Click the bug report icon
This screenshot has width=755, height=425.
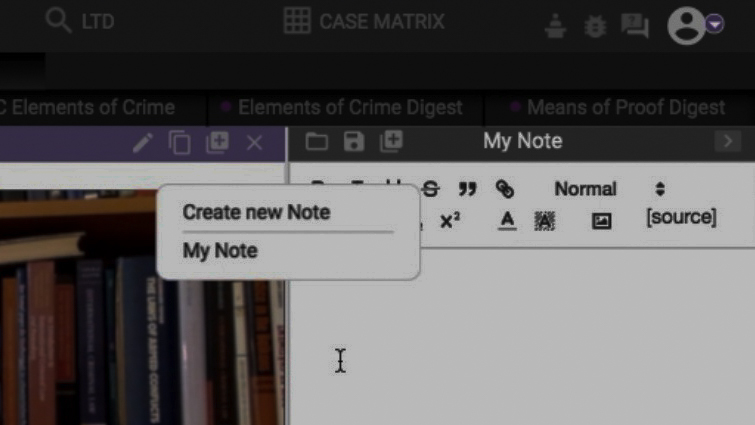pyautogui.click(x=595, y=26)
